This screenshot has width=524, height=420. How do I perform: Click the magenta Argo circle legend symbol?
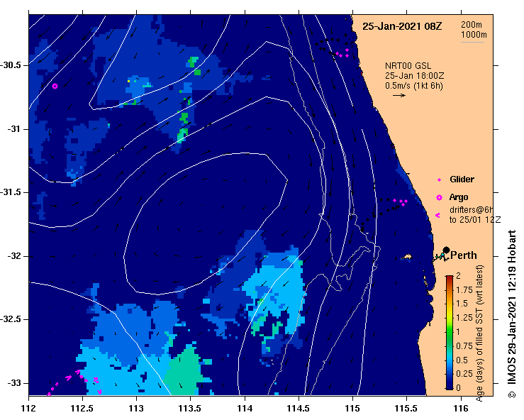coord(439,198)
